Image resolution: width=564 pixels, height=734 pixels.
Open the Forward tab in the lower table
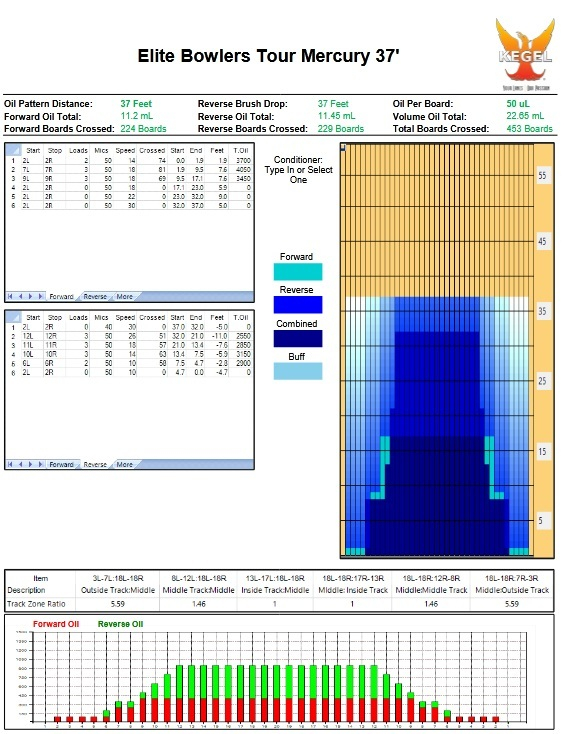tap(61, 464)
